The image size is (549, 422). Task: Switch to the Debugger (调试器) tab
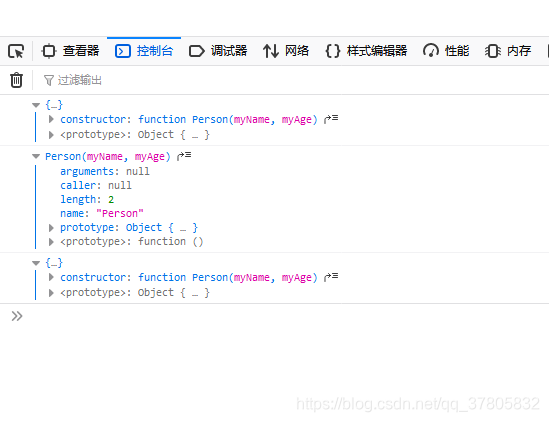coord(218,51)
